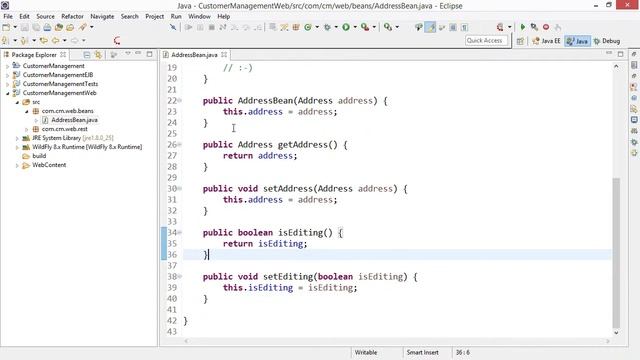Image resolution: width=640 pixels, height=360 pixels.
Task: Open the Package Explorer View Menu dropdown
Action: [x=128, y=54]
